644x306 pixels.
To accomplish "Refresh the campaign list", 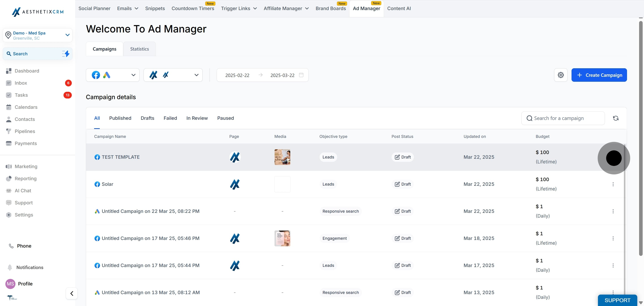I will click(616, 118).
